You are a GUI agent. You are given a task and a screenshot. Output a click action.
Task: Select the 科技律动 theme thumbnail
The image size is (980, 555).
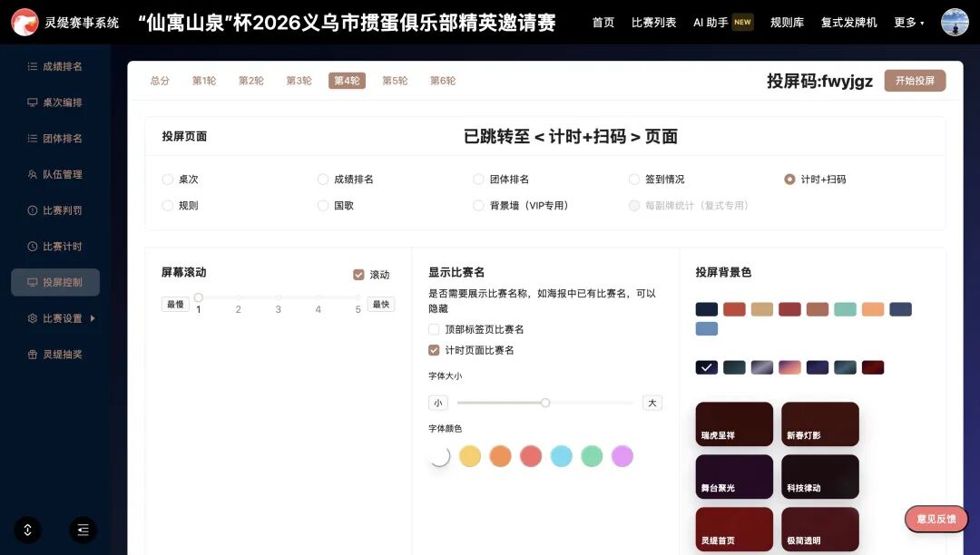coord(820,476)
